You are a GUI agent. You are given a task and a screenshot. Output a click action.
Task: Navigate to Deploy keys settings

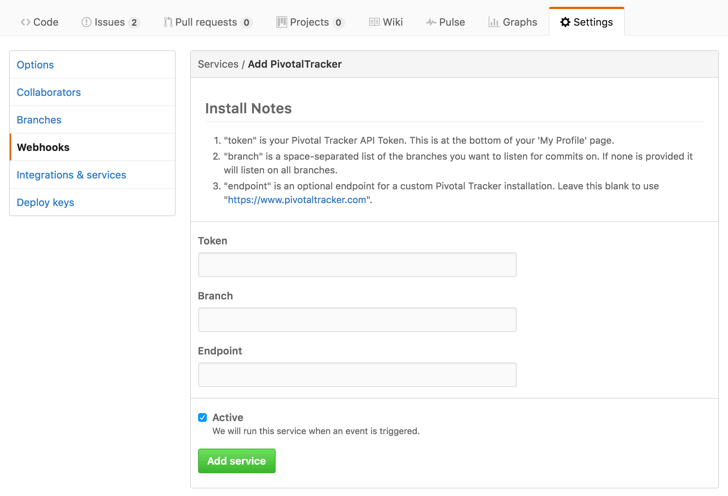(45, 202)
